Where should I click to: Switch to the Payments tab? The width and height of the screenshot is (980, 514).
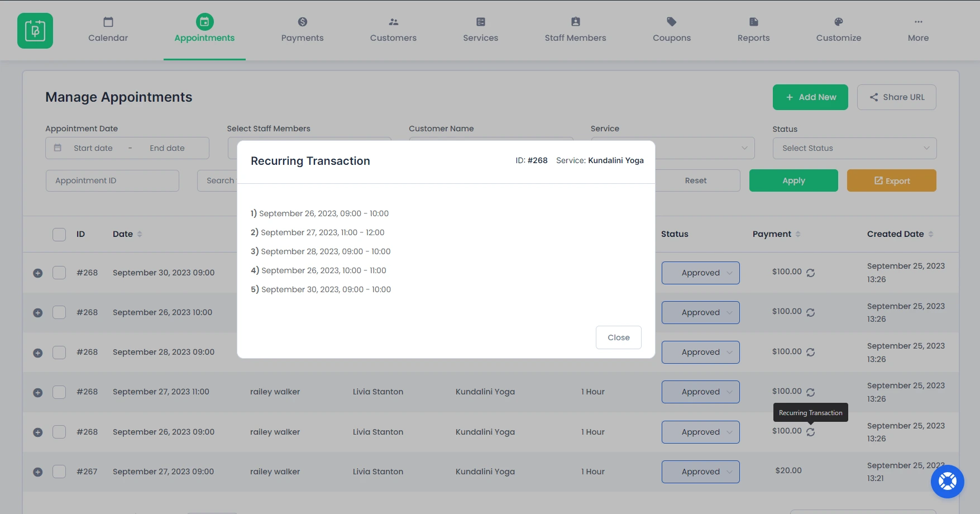click(302, 30)
